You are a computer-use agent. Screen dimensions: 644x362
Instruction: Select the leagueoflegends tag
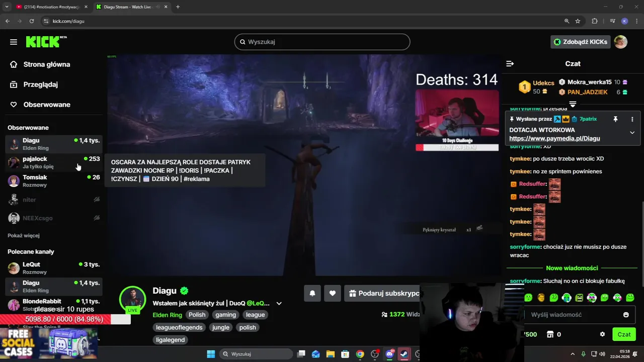pyautogui.click(x=179, y=327)
